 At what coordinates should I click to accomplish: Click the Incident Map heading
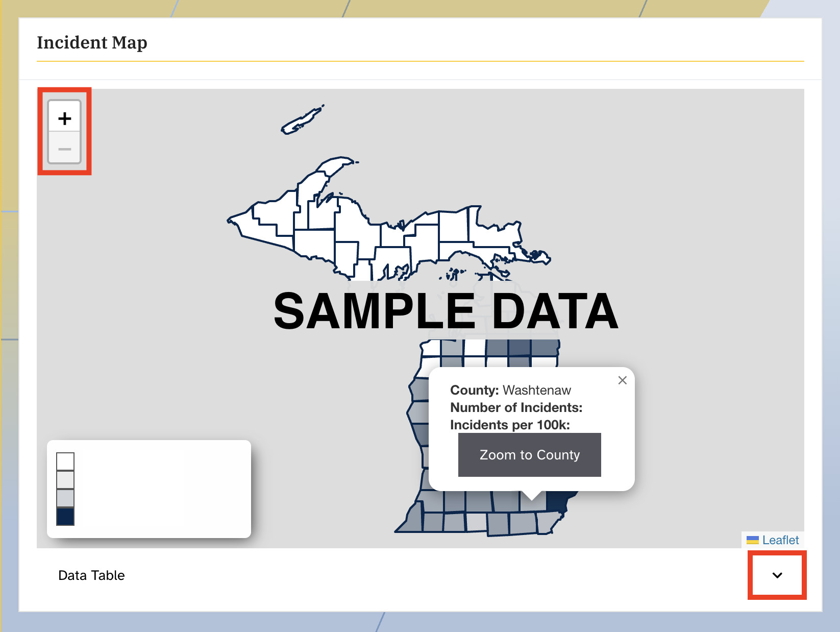92,42
